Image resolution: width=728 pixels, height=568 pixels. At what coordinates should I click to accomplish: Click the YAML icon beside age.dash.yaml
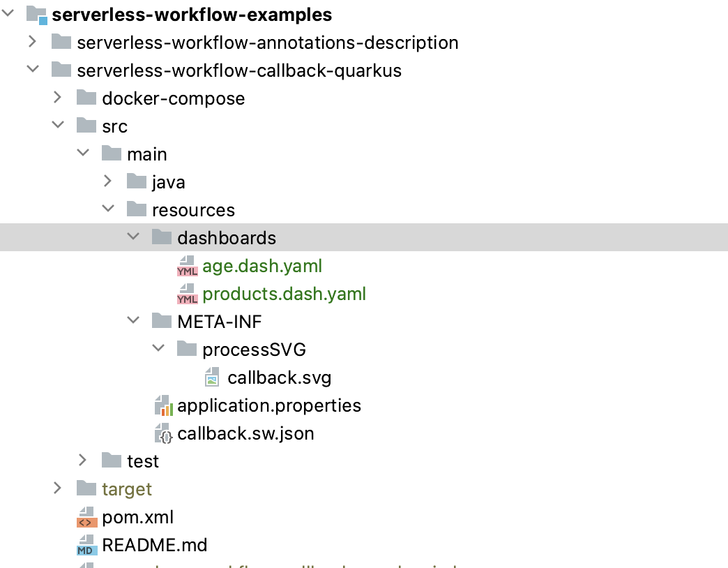[x=187, y=266]
